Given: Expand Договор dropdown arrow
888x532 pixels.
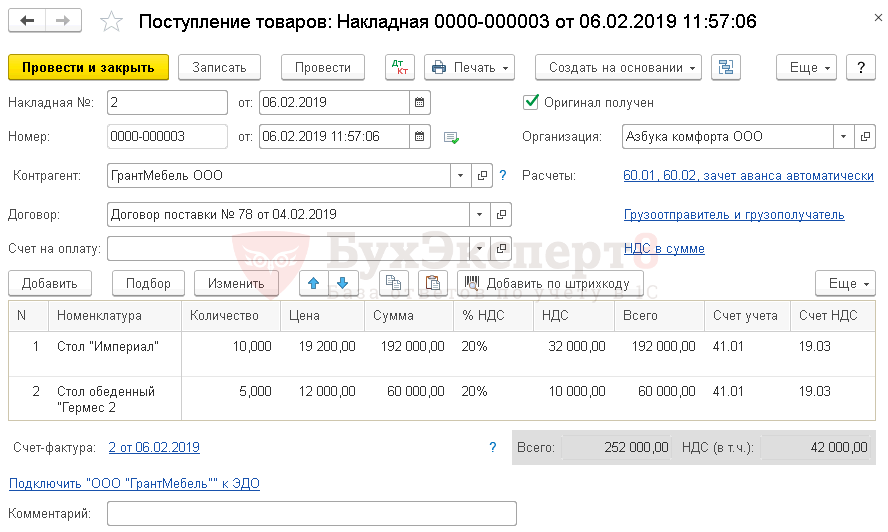Looking at the screenshot, I should tap(480, 215).
